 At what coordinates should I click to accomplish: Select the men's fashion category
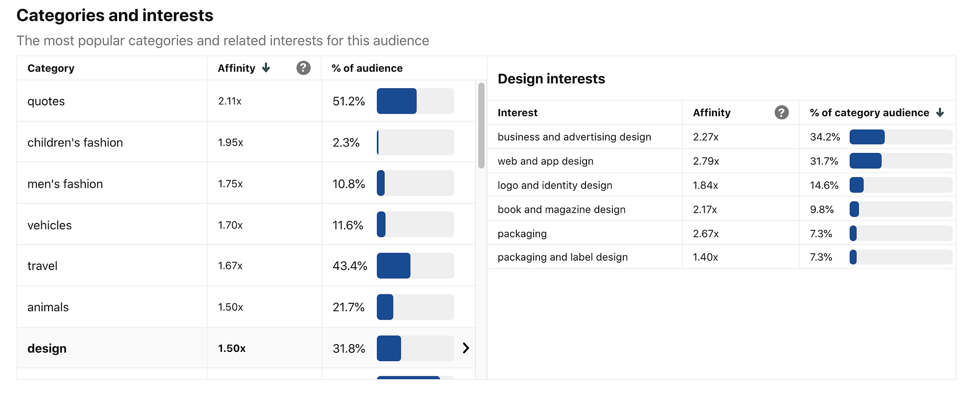pos(246,183)
